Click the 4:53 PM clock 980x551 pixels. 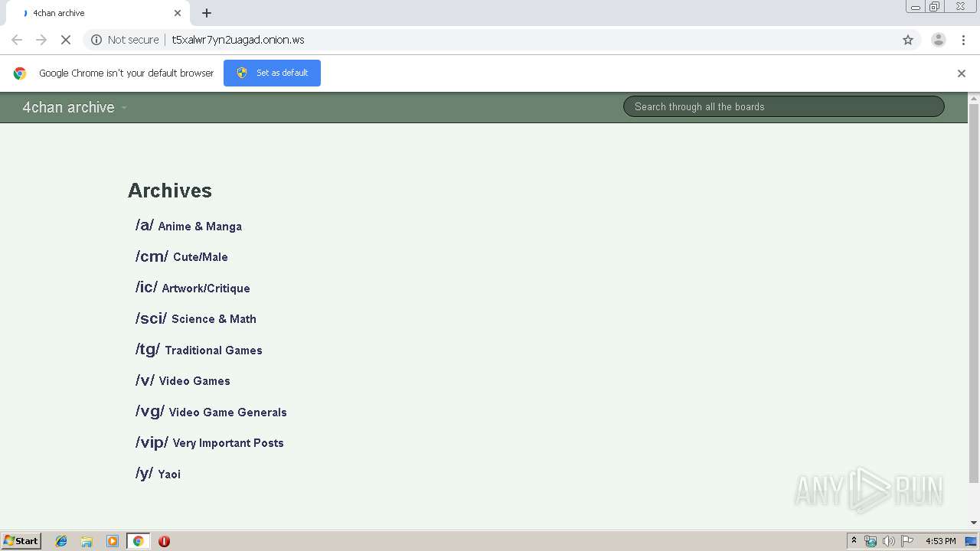point(940,541)
